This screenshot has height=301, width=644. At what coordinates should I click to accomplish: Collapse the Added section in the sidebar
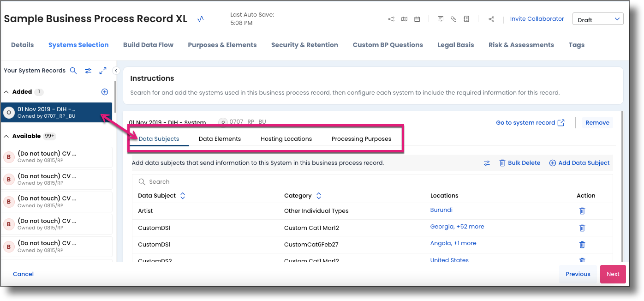click(6, 91)
